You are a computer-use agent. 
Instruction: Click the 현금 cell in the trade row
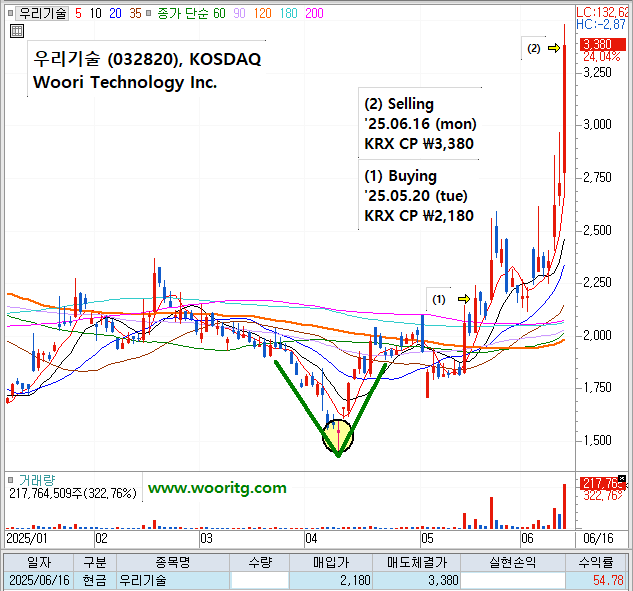(x=95, y=581)
